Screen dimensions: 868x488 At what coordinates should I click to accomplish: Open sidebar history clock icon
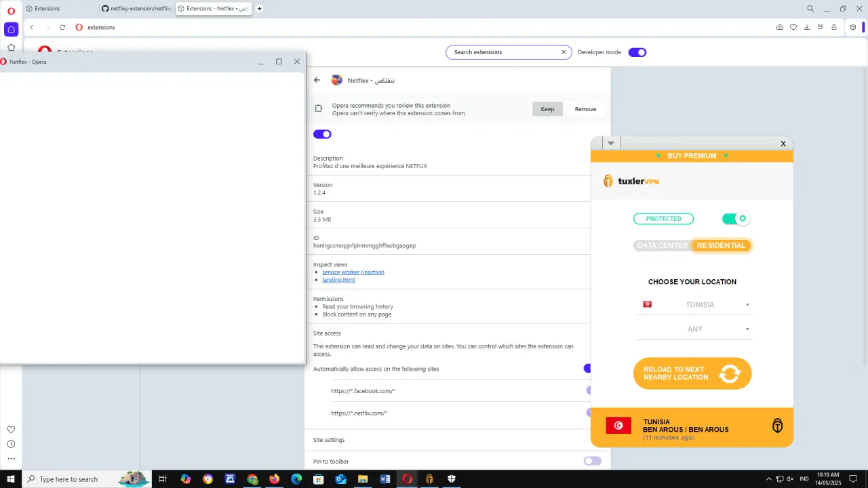11,444
